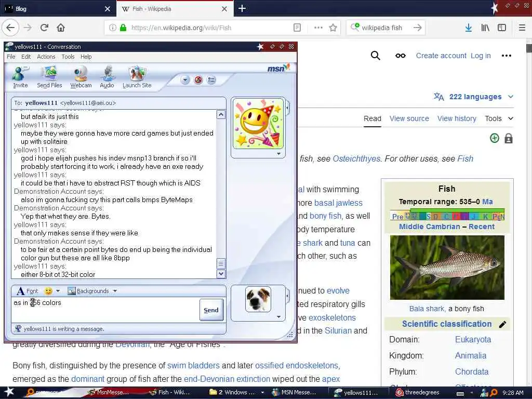This screenshot has height=399, width=532.
Task: Start Webcam from the conversation toolbar
Action: click(x=81, y=77)
